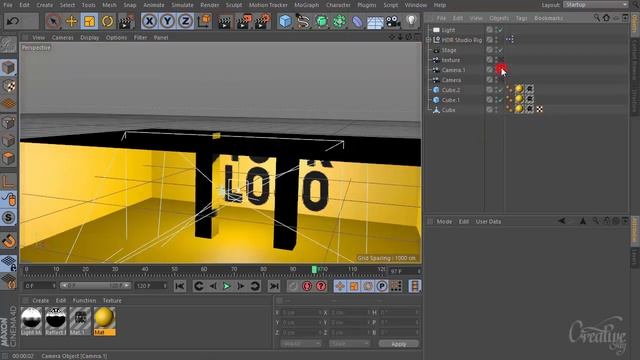Open the Size mode dropdown in coordinates
Screen dimensions: 640x360
click(349, 344)
